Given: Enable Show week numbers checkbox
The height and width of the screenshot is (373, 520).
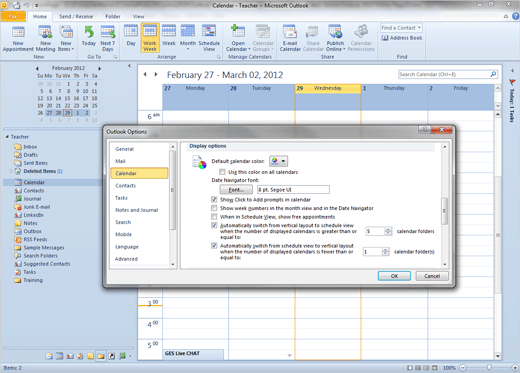Looking at the screenshot, I should [x=214, y=208].
